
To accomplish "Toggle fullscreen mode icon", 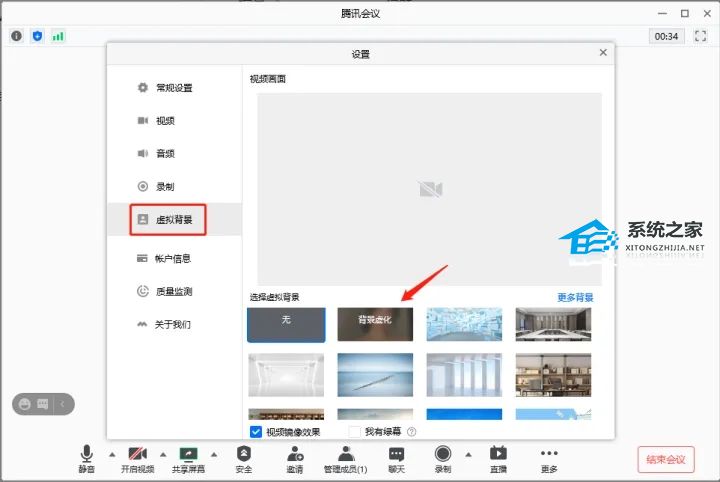I will (x=700, y=36).
